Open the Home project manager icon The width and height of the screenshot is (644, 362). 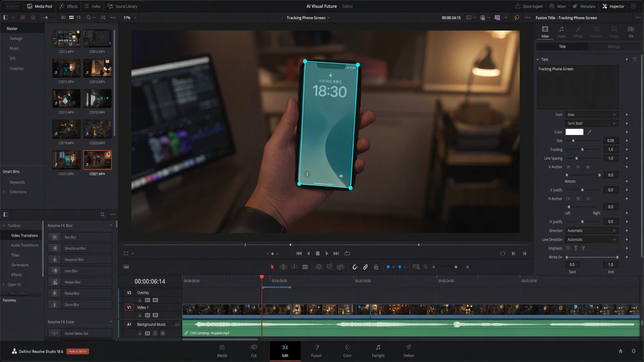(x=620, y=351)
